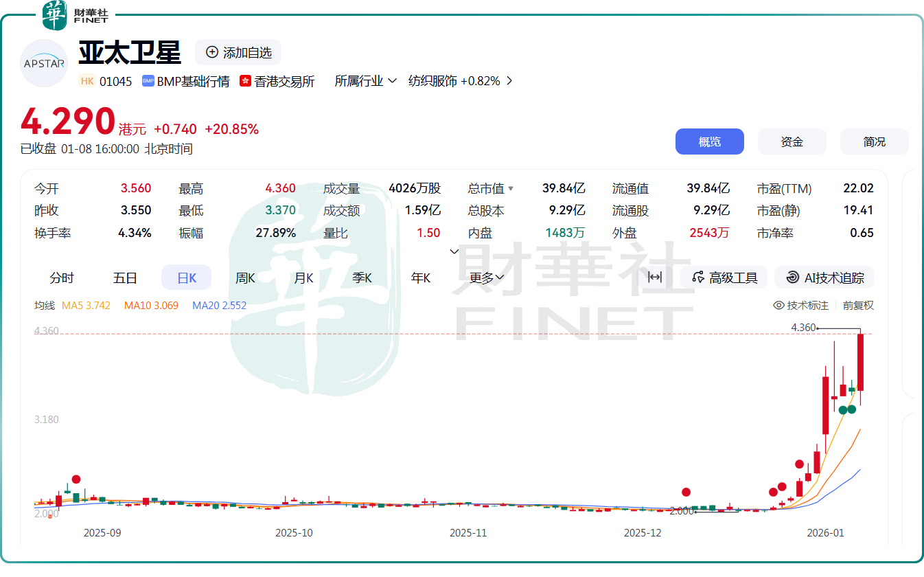Screen dimensions: 924x577
Task: Toggle 前复权 price adjustment option
Action: coord(858,306)
